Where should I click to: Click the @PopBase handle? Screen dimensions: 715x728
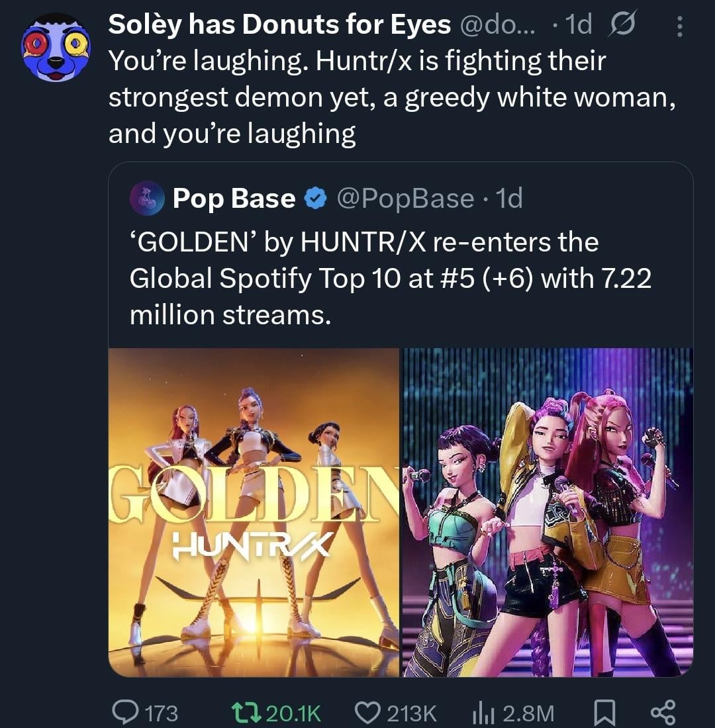(405, 198)
